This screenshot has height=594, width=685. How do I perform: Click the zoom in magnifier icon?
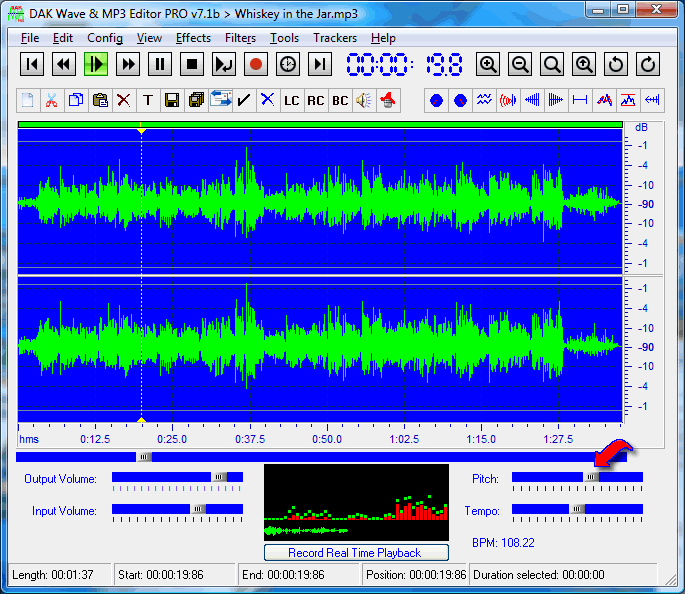(488, 65)
